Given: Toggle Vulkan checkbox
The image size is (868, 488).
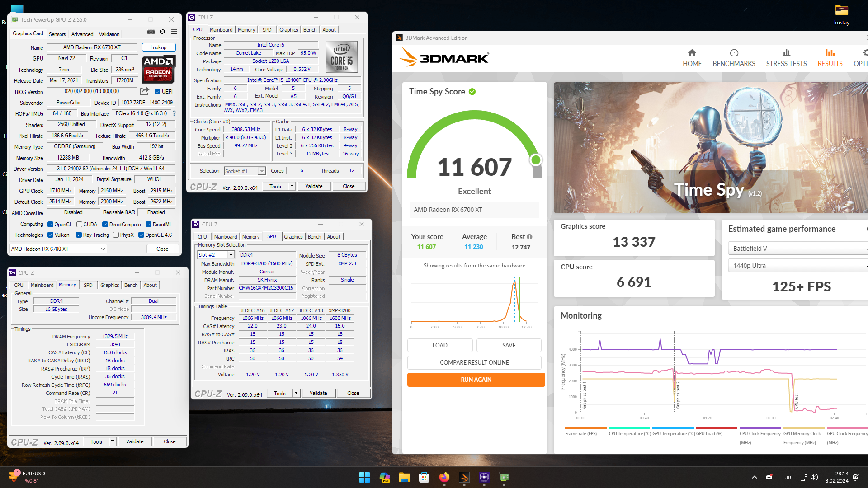Looking at the screenshot, I should (51, 235).
